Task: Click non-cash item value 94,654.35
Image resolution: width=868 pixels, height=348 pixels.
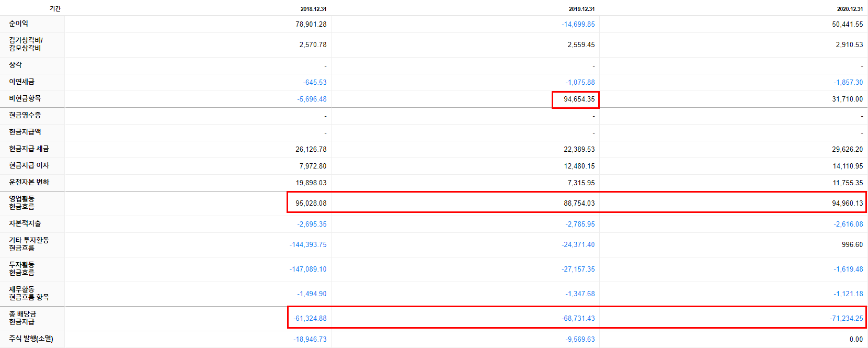Action: point(579,99)
